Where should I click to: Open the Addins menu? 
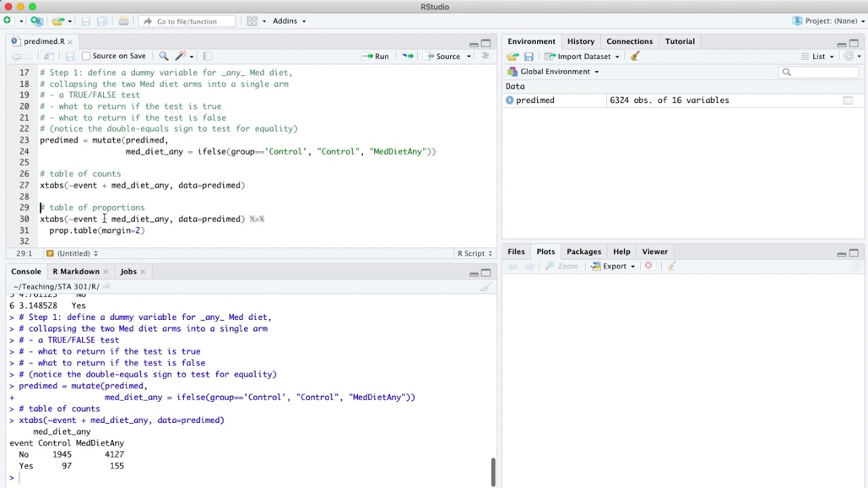[x=289, y=21]
